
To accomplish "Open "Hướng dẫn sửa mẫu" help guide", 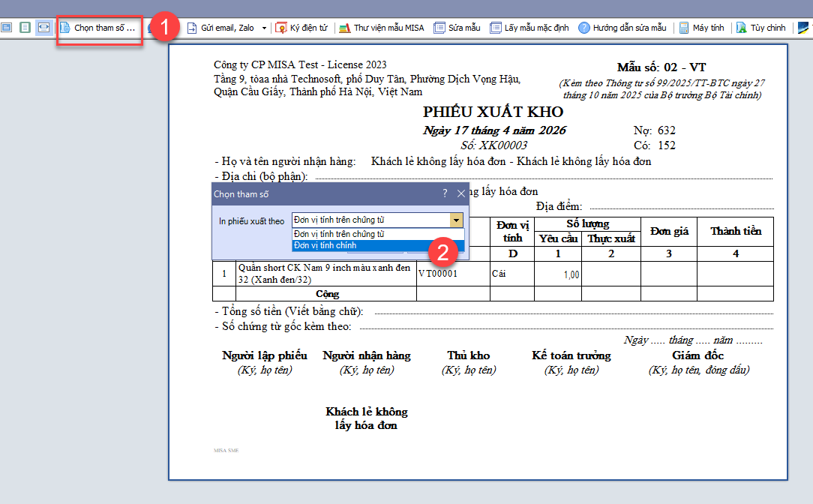I will (622, 28).
